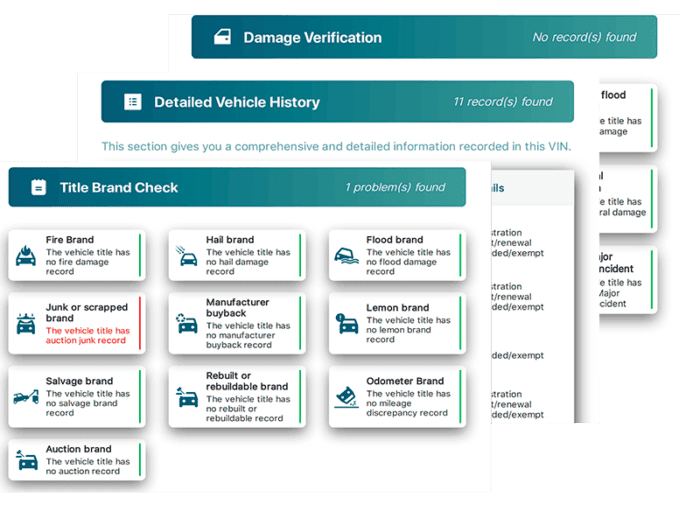Viewport: 700px width, 525px height.
Task: Select the Rebuilt or rebuildable brand card
Action: [237, 397]
